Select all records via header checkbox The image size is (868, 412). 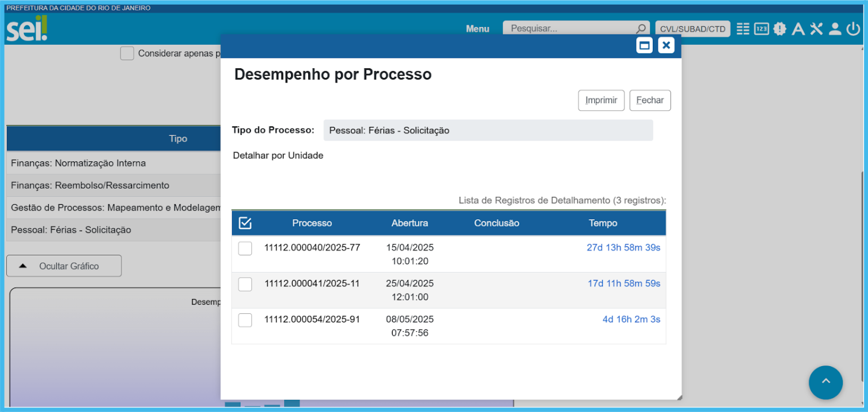[245, 223]
